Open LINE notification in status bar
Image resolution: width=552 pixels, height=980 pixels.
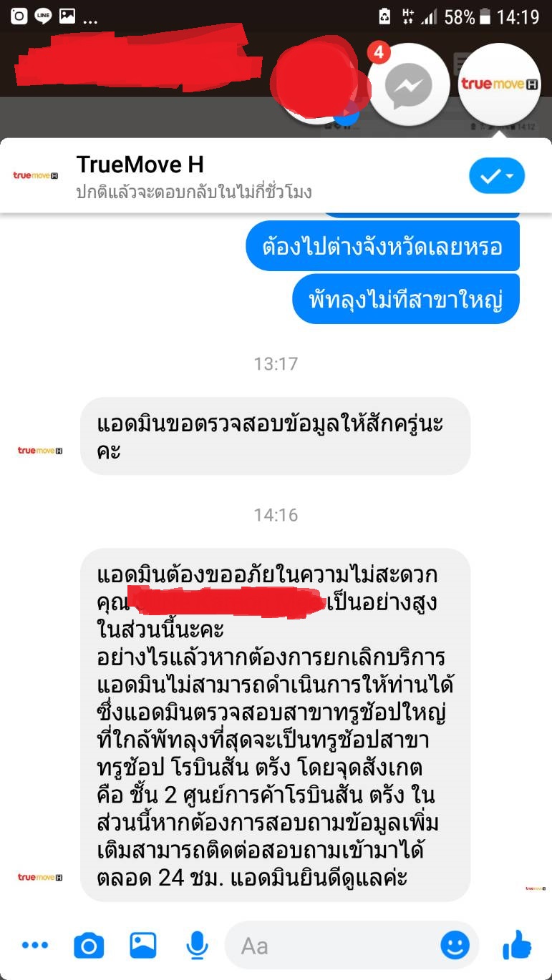[43, 16]
